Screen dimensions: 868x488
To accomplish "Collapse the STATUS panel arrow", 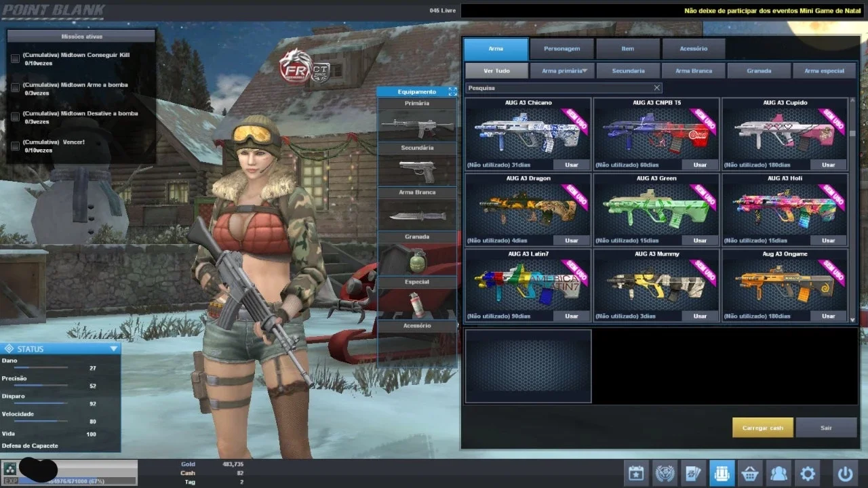I will [114, 349].
